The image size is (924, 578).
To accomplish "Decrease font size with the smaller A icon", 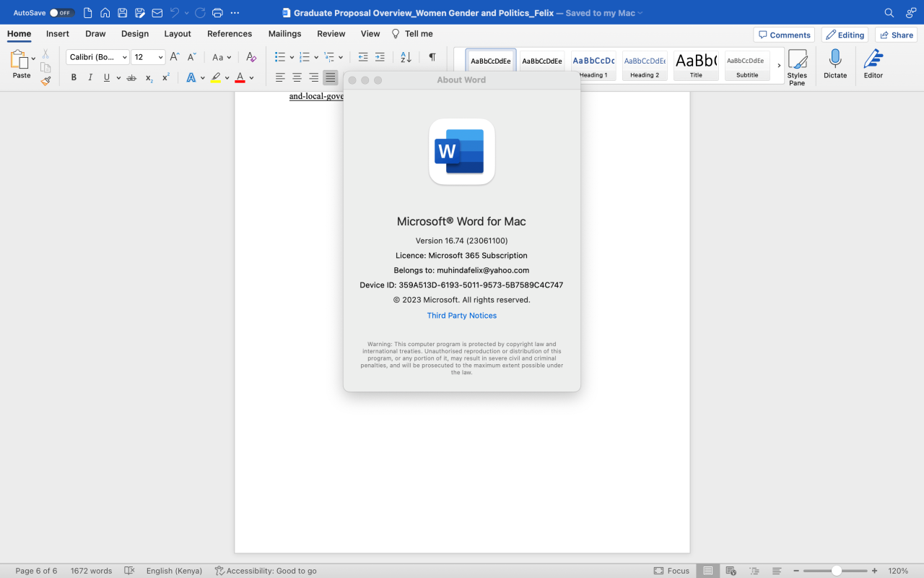I will (192, 57).
